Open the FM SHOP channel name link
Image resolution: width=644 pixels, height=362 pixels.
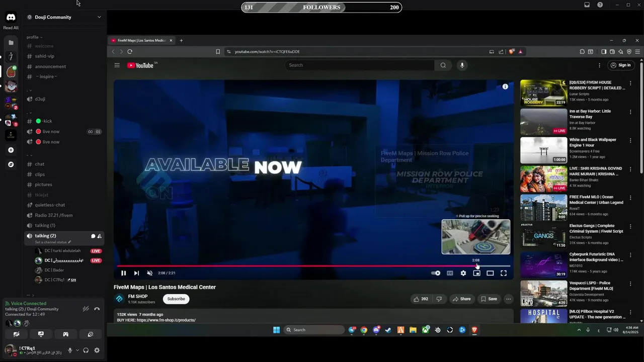pyautogui.click(x=138, y=296)
